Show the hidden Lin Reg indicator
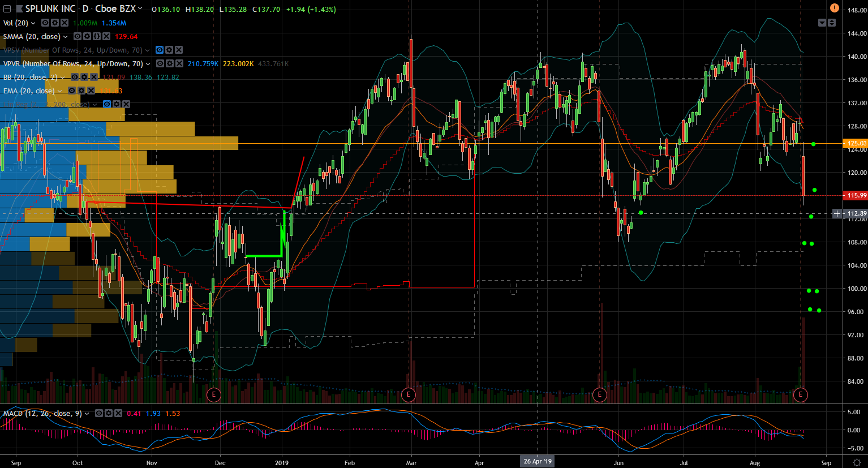The width and height of the screenshot is (868, 468). click(107, 104)
